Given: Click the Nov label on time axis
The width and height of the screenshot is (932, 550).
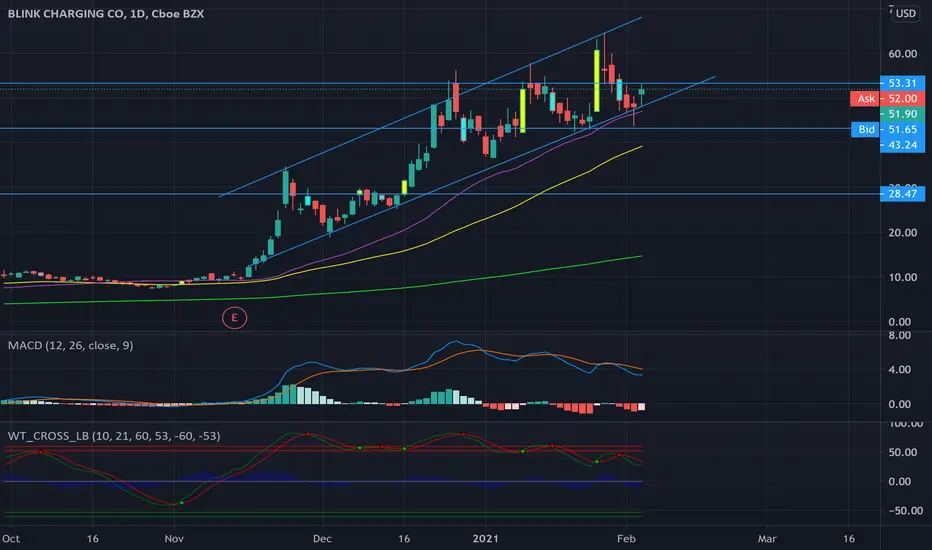Looking at the screenshot, I should pos(174,539).
